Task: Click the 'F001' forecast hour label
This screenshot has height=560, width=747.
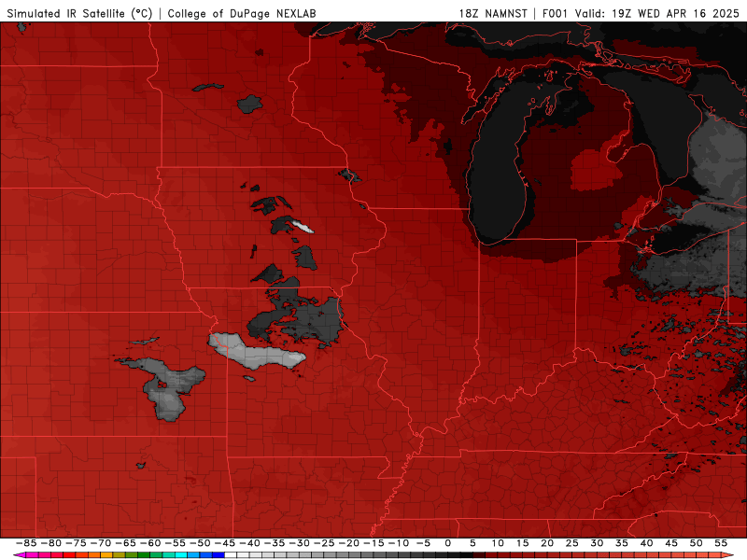Action: point(555,14)
